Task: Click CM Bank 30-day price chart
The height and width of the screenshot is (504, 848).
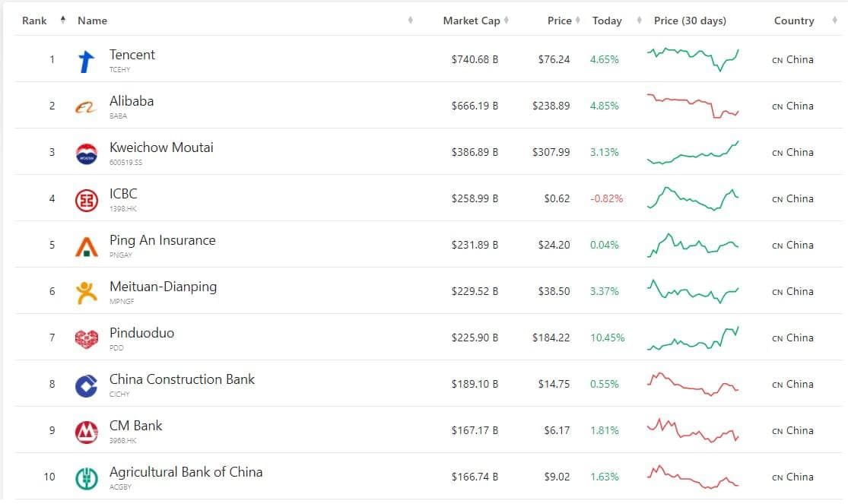Action: (693, 430)
